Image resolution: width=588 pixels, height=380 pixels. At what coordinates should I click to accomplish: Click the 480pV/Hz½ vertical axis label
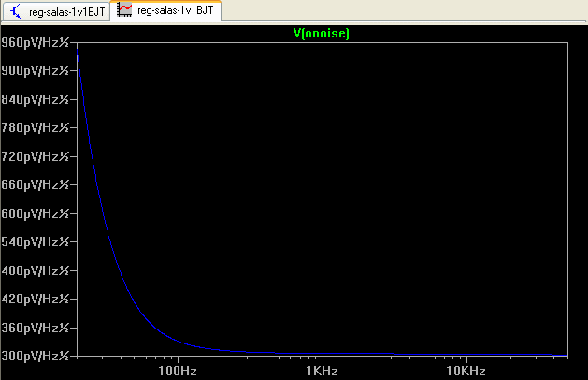point(36,270)
